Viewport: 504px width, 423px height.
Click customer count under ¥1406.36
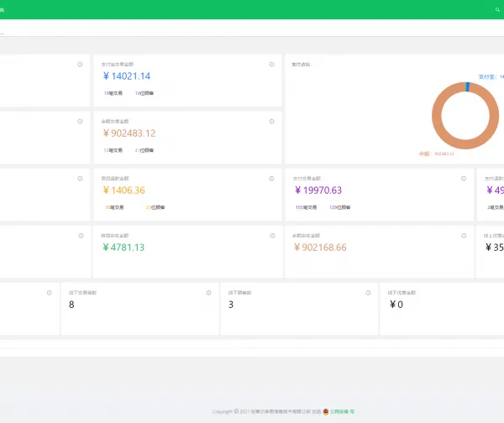155,207
